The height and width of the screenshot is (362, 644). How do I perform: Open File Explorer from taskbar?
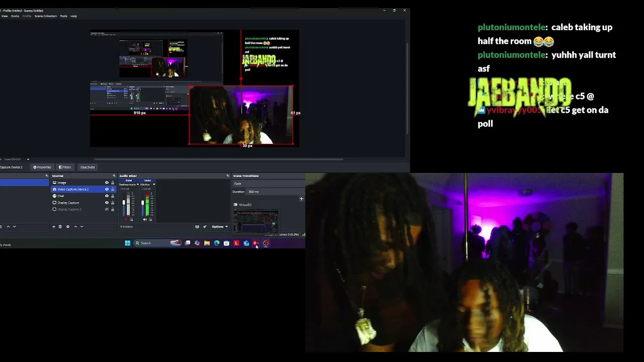pyautogui.click(x=207, y=243)
